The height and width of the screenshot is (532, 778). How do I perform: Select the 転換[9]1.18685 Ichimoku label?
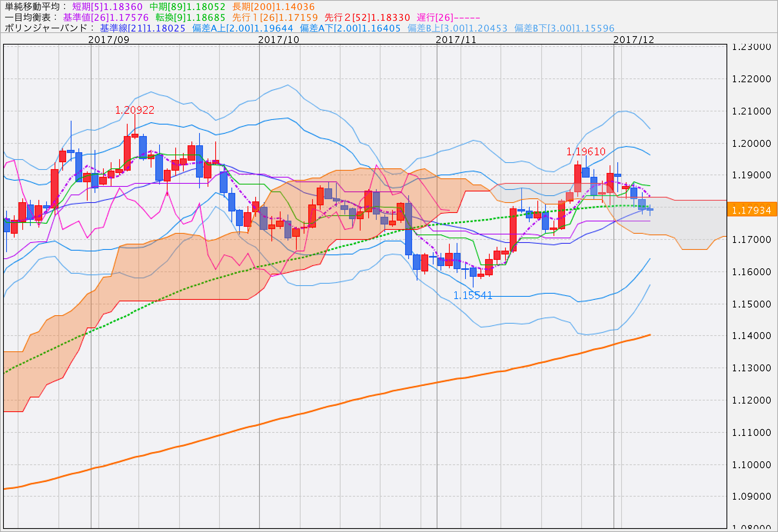point(190,17)
